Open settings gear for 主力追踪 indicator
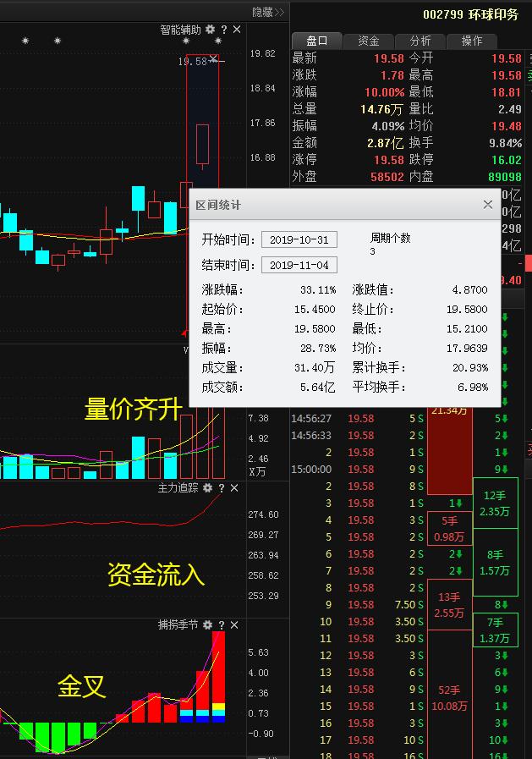Image resolution: width=532 pixels, height=759 pixels. 207,488
